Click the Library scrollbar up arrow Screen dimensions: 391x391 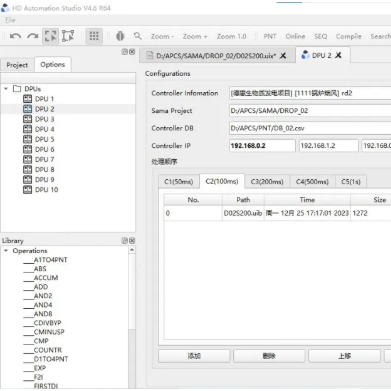click(x=132, y=250)
